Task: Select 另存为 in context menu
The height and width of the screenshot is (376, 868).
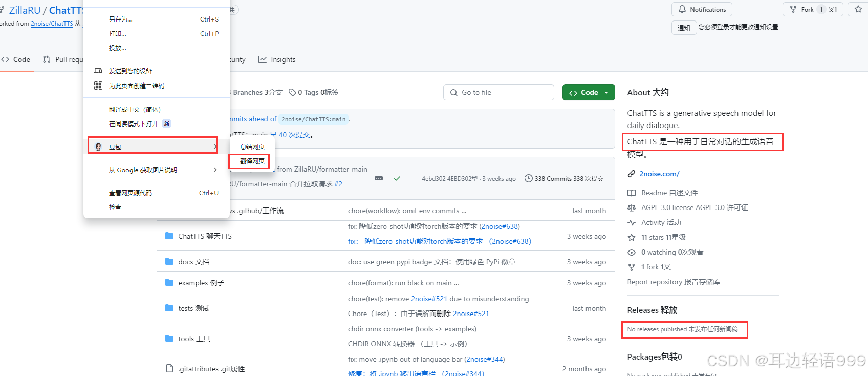Action: click(120, 19)
